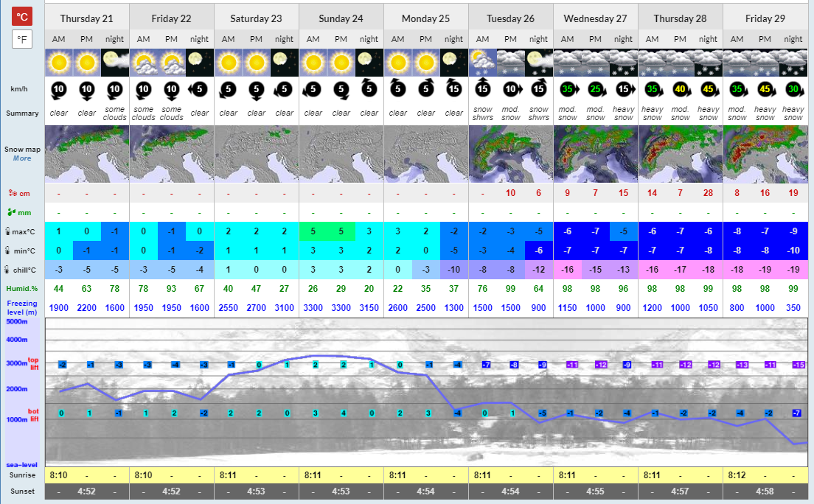Open the Thursday 21 snow map thumbnail

(x=87, y=154)
